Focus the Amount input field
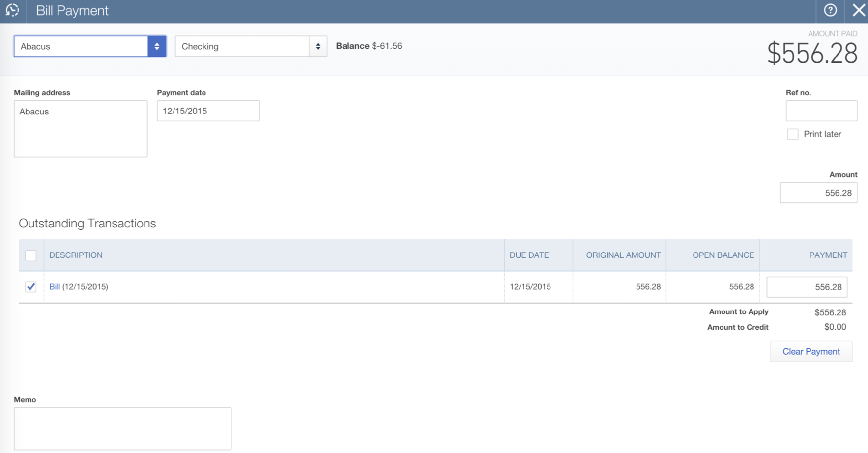 pyautogui.click(x=818, y=193)
